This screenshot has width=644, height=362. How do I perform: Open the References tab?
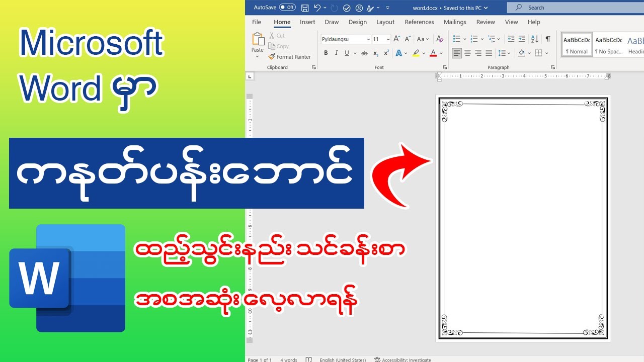point(419,22)
